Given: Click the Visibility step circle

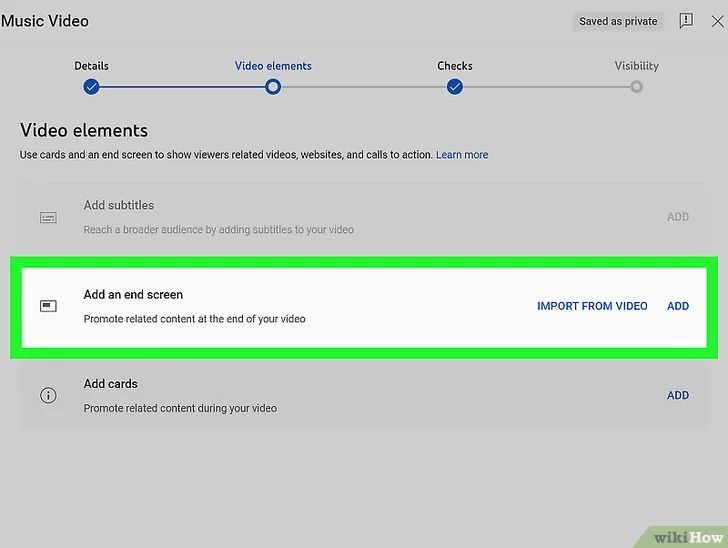Looking at the screenshot, I should 636,87.
